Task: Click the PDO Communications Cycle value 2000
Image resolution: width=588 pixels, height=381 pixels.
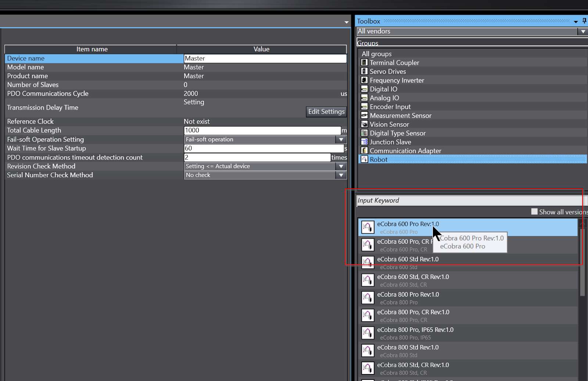Action: coord(191,94)
